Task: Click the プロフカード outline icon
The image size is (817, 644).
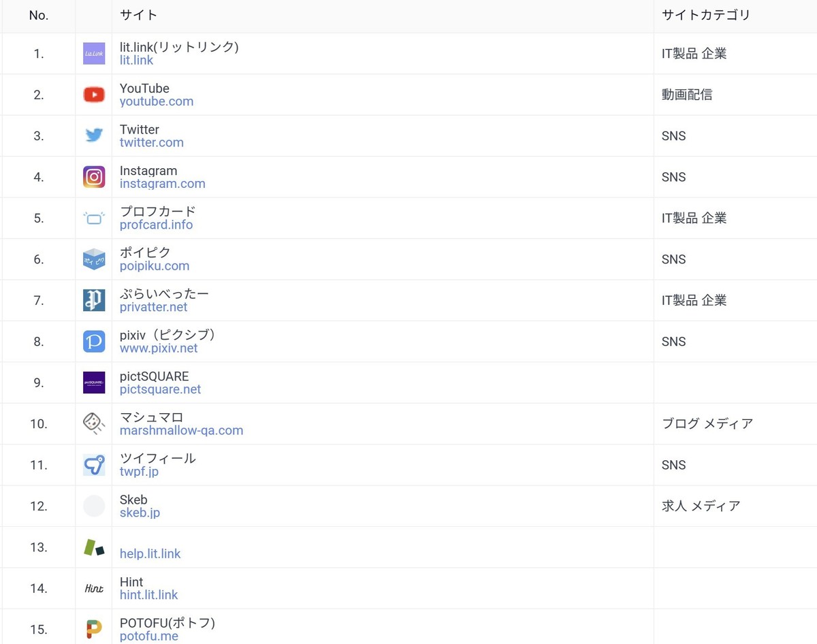Action: coord(94,218)
